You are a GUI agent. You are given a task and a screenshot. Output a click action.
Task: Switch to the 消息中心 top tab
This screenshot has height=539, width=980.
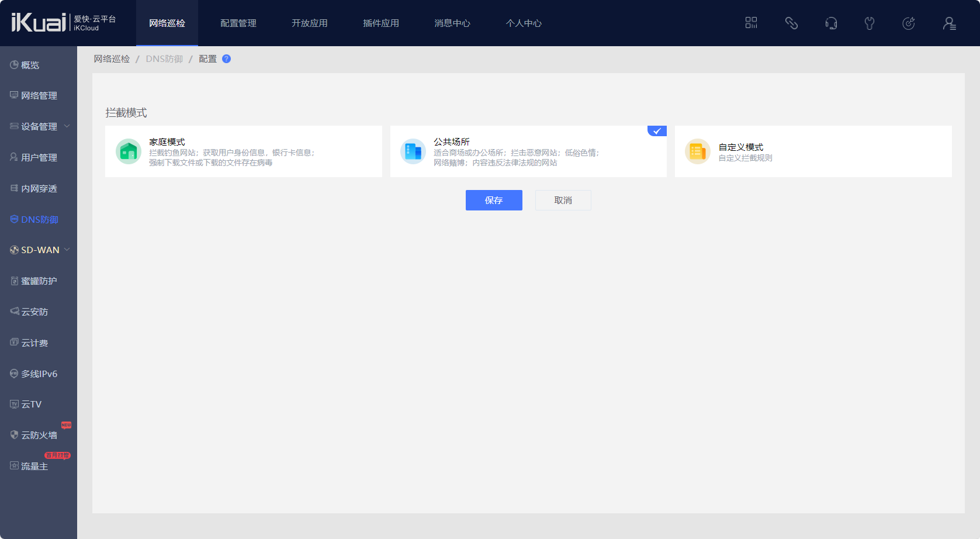pyautogui.click(x=452, y=23)
